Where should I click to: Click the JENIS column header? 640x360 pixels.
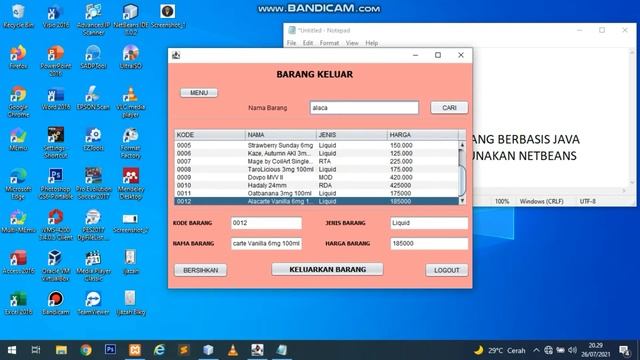[352, 135]
